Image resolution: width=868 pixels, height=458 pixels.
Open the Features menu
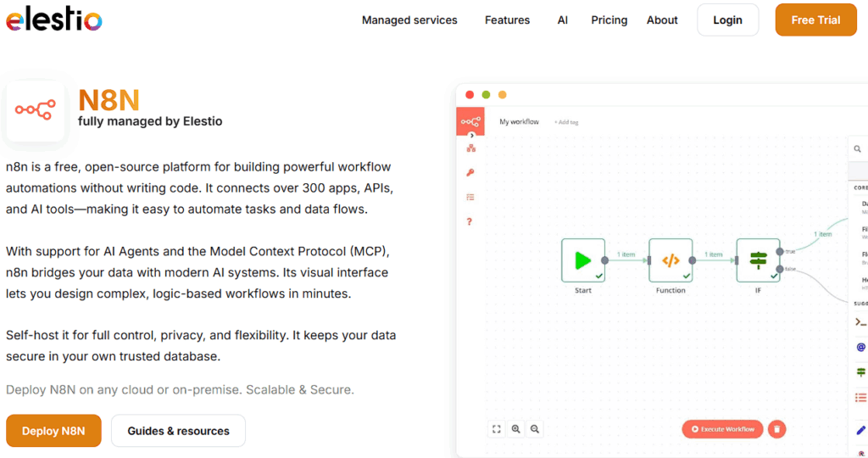[x=507, y=20]
